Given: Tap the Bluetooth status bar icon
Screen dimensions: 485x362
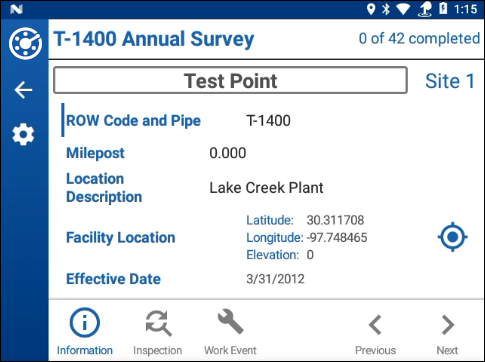Looking at the screenshot, I should [x=386, y=9].
